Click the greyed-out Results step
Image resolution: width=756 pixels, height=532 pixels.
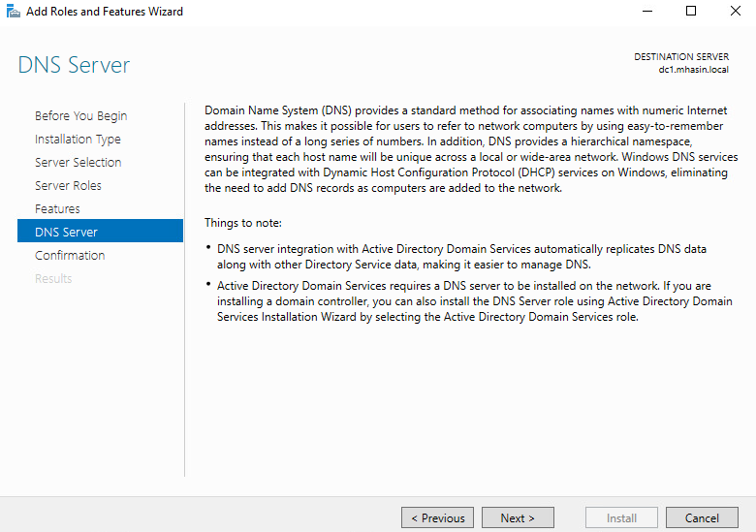pyautogui.click(x=53, y=278)
